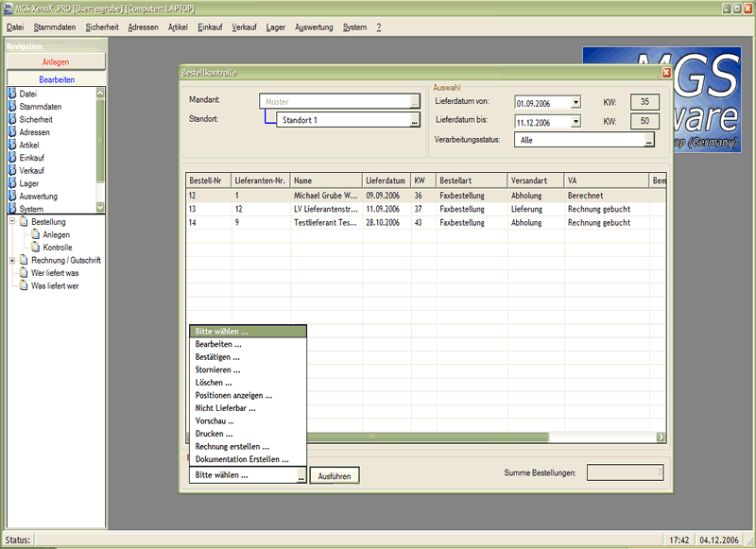The width and height of the screenshot is (756, 549).
Task: Select the order row Michael Grube W...
Action: click(x=425, y=196)
